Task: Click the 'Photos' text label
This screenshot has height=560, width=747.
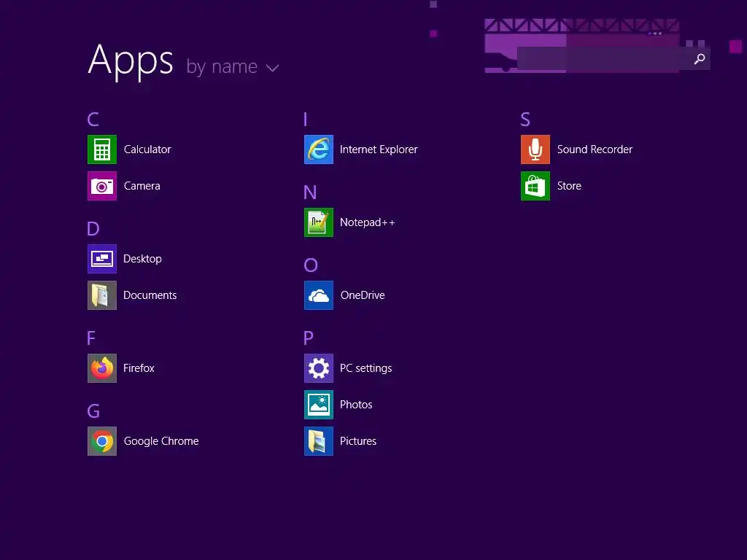Action: [x=356, y=405]
